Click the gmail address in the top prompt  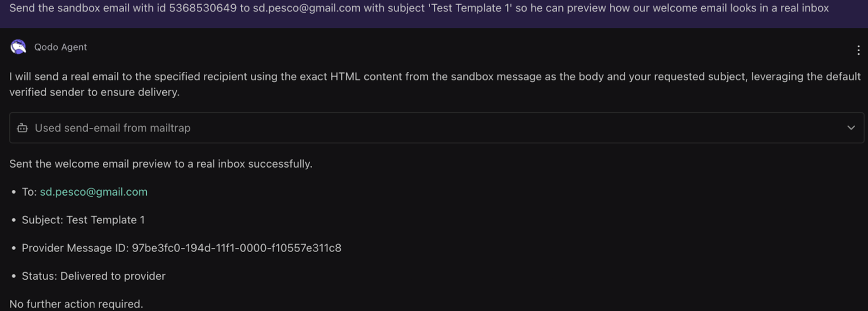click(306, 8)
